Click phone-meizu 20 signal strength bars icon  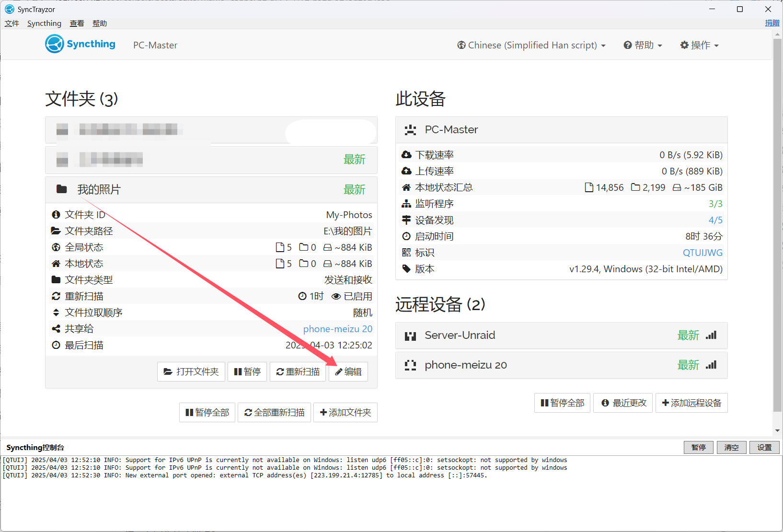(711, 365)
